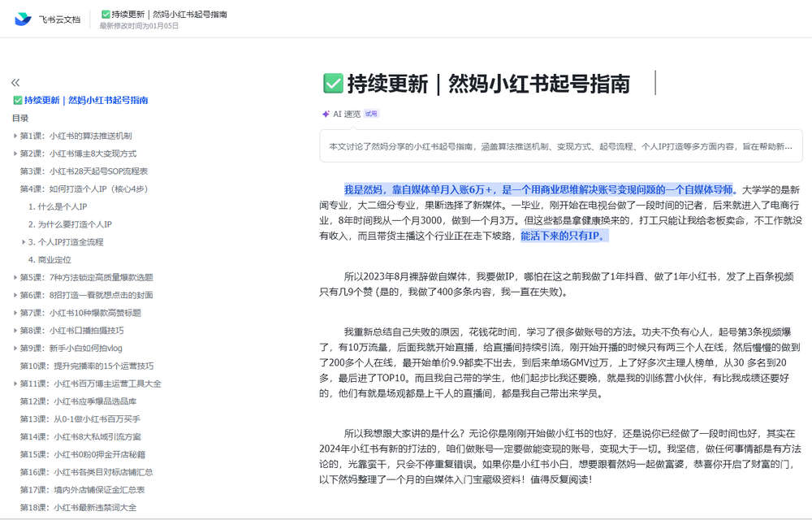This screenshot has height=520, width=812.
Task: Expand 第1课 小红书的算法推送机制 outline item
Action: pos(15,136)
